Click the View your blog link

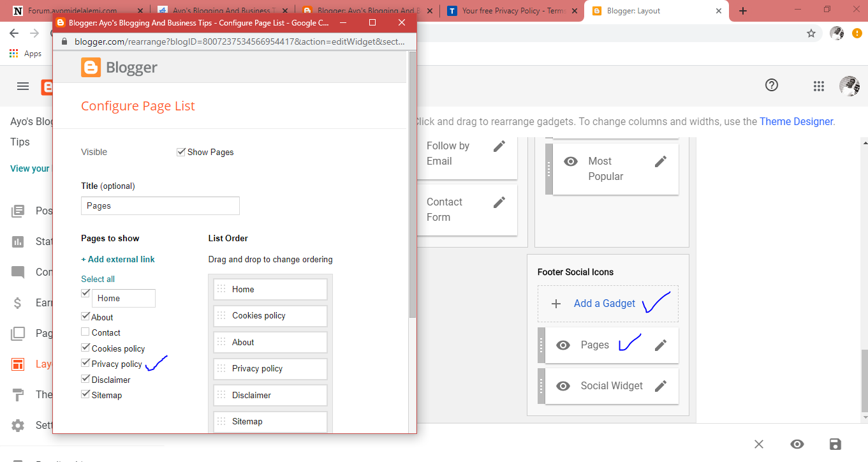click(x=30, y=168)
